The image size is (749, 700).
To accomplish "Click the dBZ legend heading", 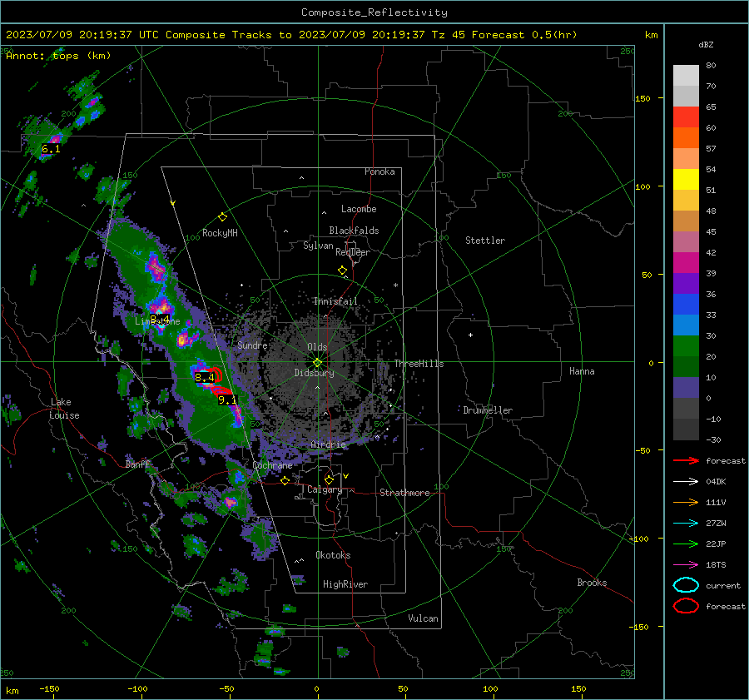I will (x=706, y=45).
